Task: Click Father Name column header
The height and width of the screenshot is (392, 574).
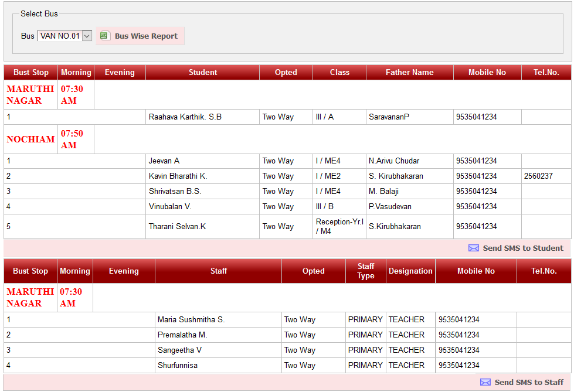Action: pos(409,73)
